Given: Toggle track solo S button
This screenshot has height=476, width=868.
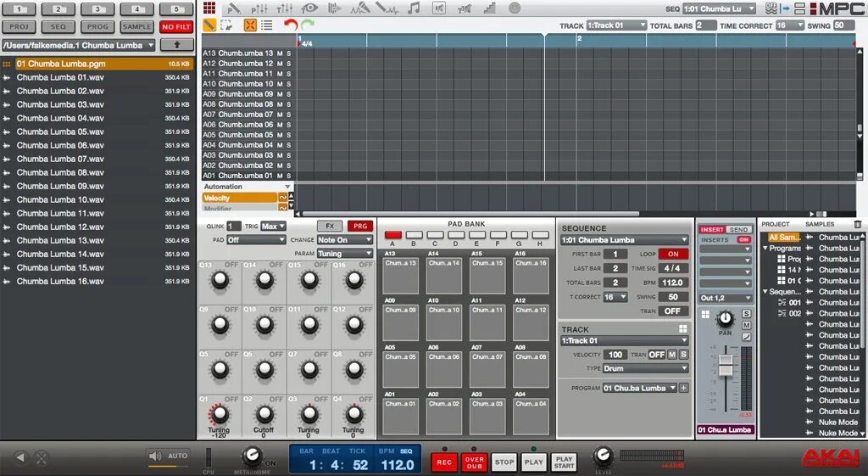Looking at the screenshot, I should pyautogui.click(x=684, y=355).
